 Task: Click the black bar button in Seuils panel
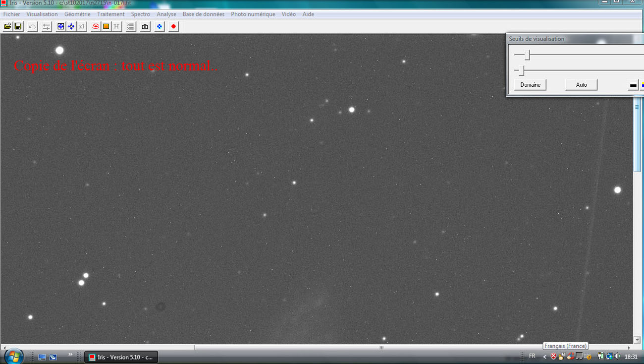click(x=633, y=85)
